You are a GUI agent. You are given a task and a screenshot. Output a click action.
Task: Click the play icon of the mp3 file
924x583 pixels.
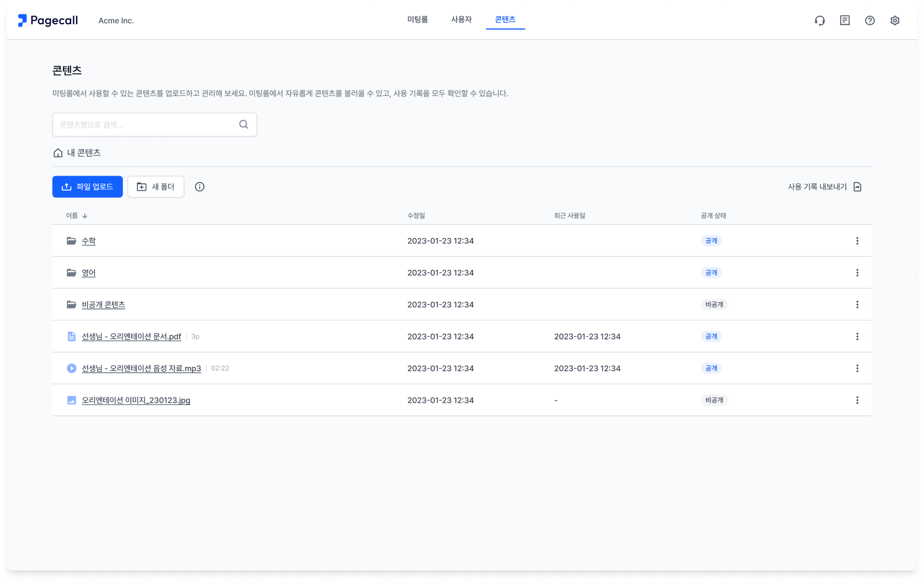coord(72,368)
